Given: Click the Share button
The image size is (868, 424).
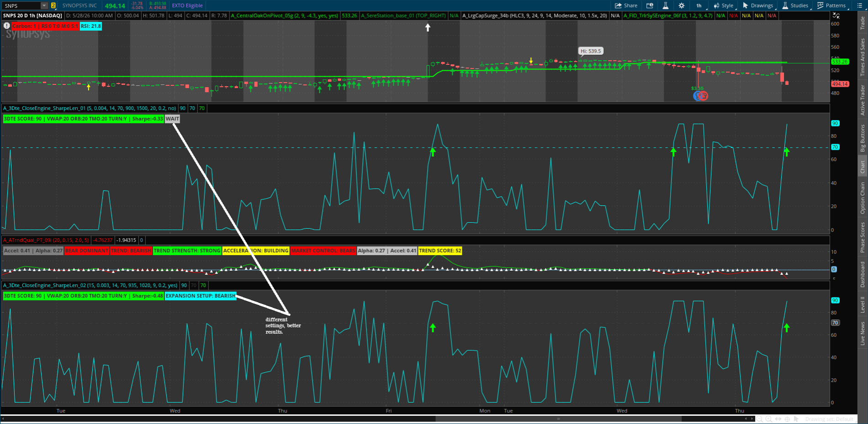Looking at the screenshot, I should click(x=626, y=5).
